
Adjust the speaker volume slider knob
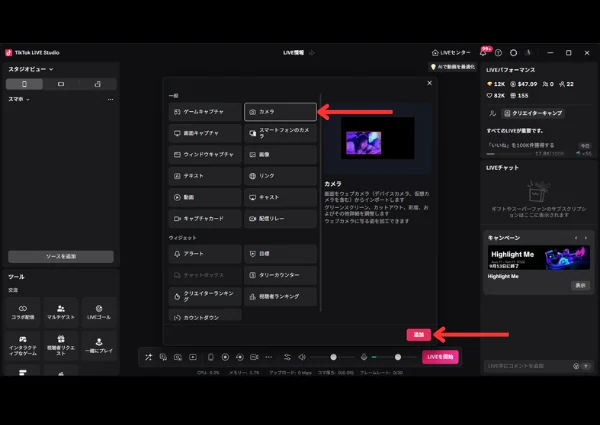333,357
